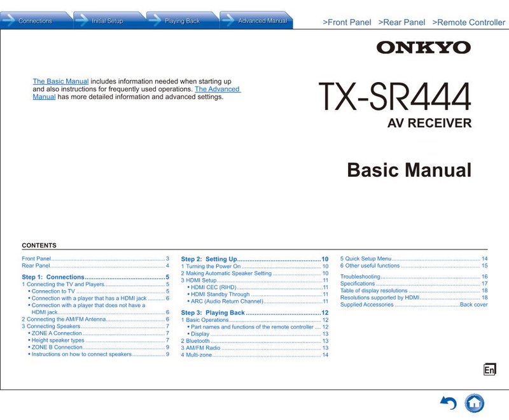Open the >Remote Controller link

469,22
